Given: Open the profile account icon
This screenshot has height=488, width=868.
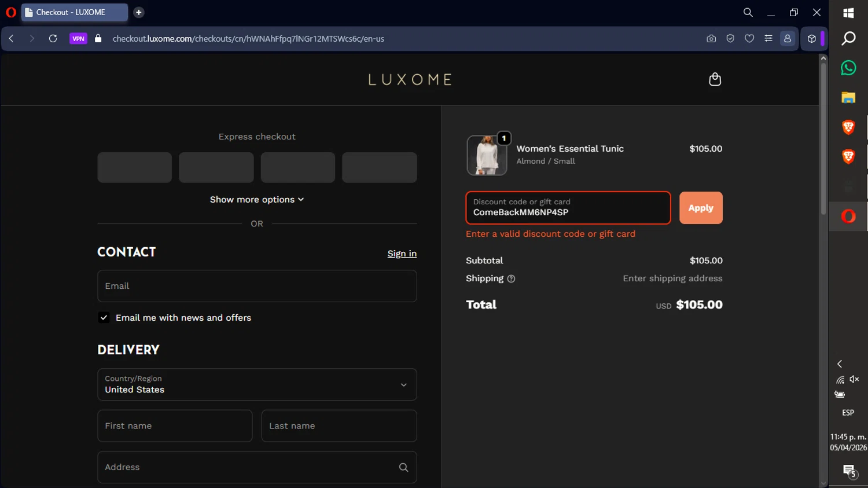Looking at the screenshot, I should 788,39.
